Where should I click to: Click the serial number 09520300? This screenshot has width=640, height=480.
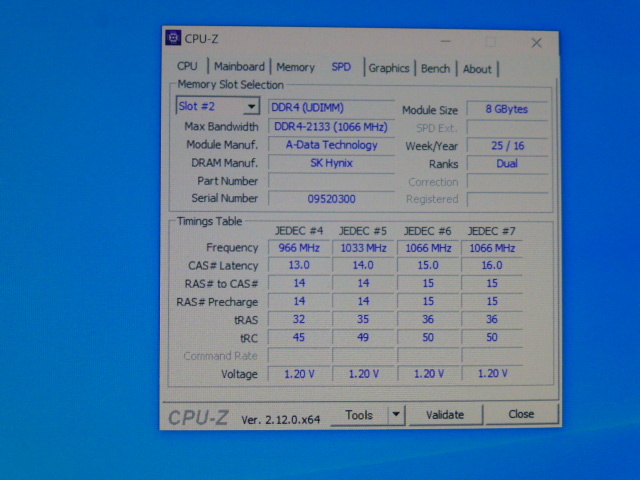tap(331, 199)
